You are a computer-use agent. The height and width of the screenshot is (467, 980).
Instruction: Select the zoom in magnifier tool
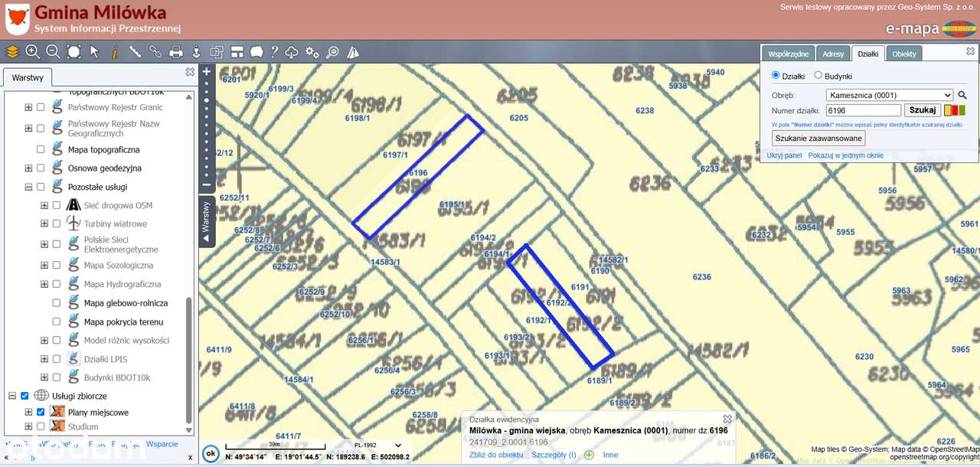coord(33,52)
